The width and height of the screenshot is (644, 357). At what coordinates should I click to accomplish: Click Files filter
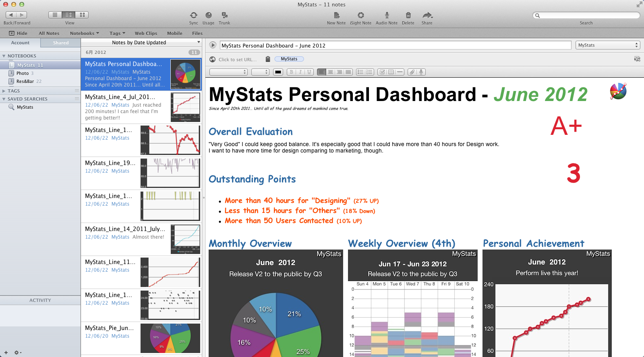197,33
